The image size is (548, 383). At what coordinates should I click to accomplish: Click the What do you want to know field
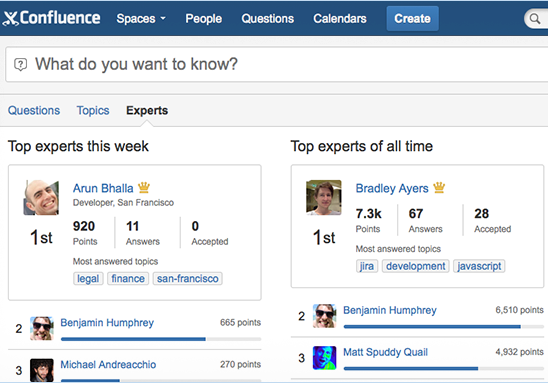click(277, 65)
